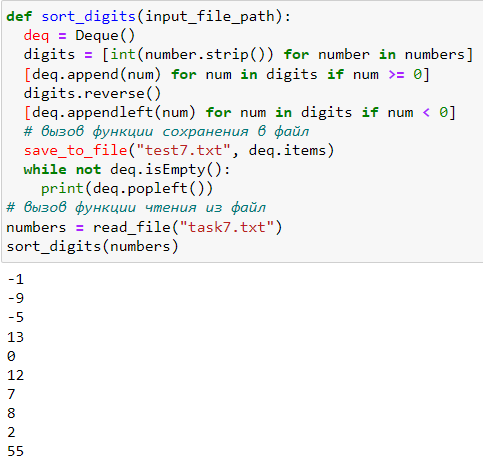This screenshot has width=483, height=462.
Task: Click the "test7.txt" string literal
Action: [183, 150]
